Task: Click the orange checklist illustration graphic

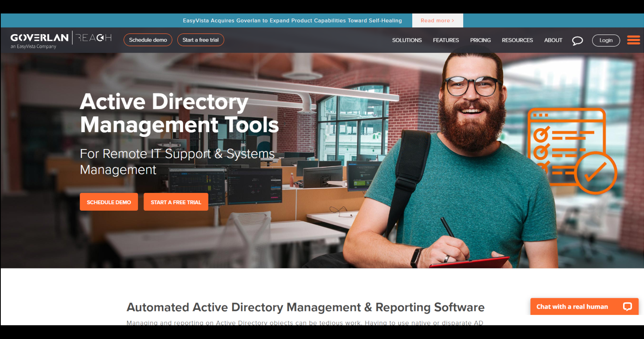Action: click(572, 151)
